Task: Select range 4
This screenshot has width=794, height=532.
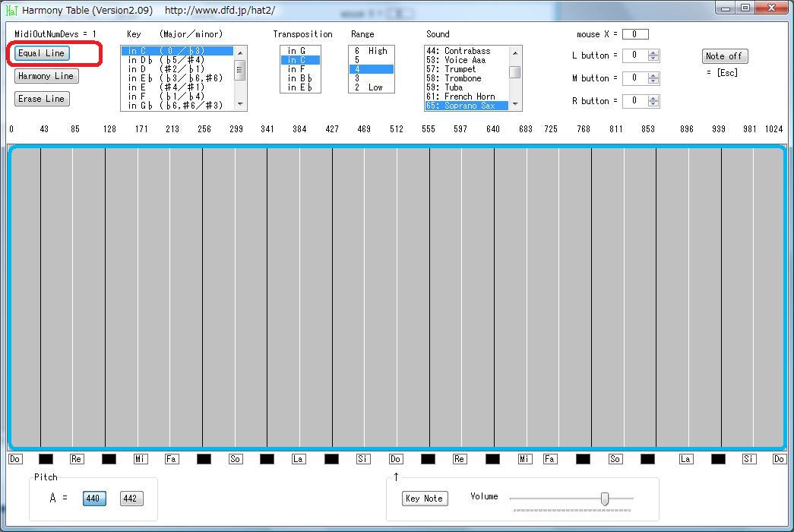Action: click(x=372, y=69)
